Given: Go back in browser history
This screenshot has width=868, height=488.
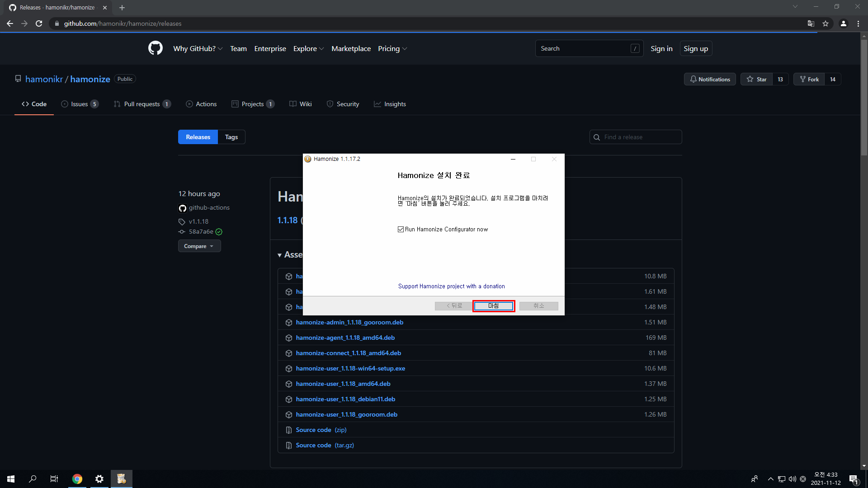Looking at the screenshot, I should click(x=10, y=23).
